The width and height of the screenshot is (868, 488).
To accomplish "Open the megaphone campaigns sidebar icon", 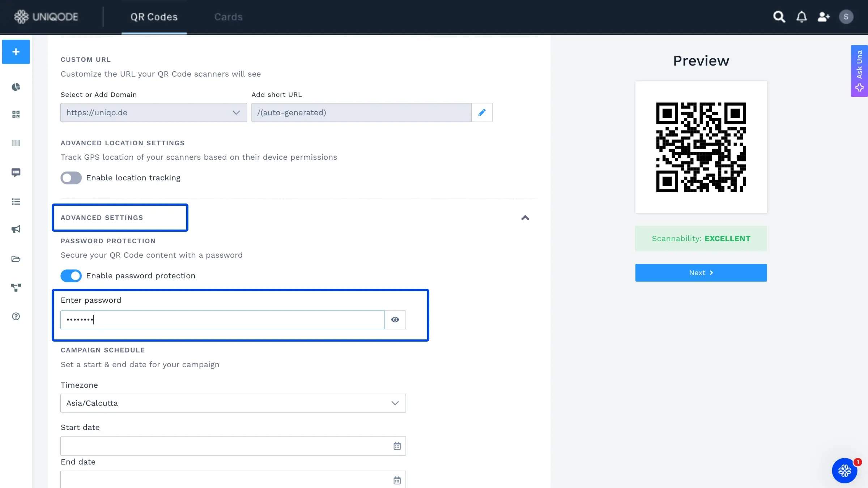I will coord(16,229).
